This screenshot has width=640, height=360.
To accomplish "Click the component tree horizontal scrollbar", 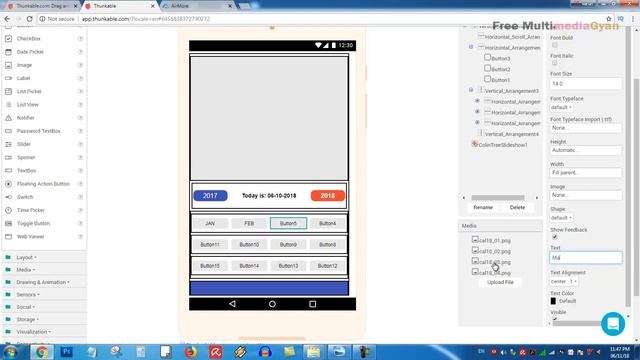I will [498, 198].
